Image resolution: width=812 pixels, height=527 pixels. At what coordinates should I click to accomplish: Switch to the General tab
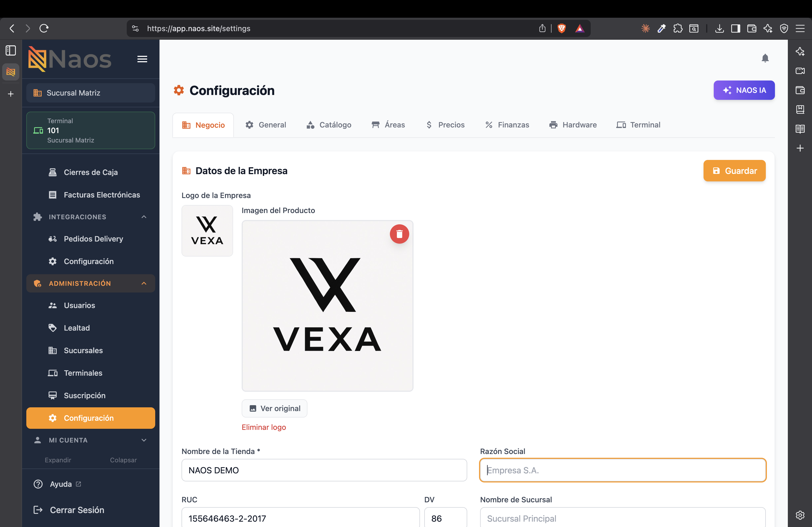[x=266, y=125]
